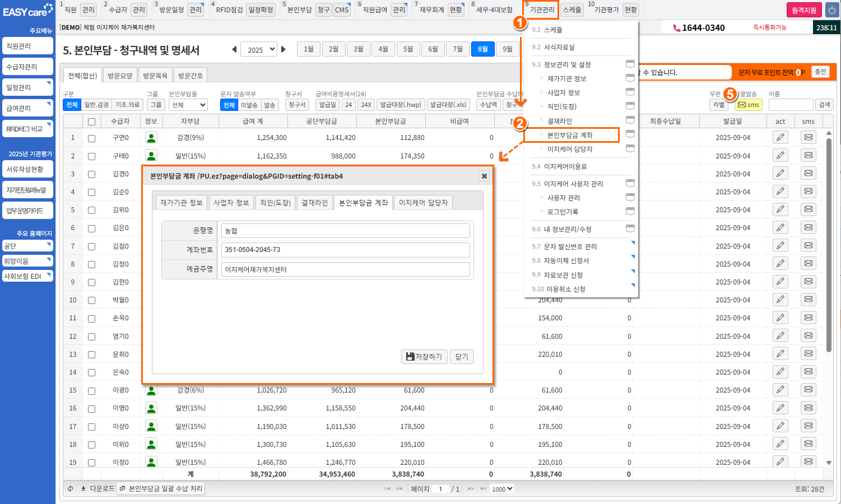Open the rows-per-page 1000 dropdown
Image resolution: width=841 pixels, height=504 pixels.
(x=502, y=489)
